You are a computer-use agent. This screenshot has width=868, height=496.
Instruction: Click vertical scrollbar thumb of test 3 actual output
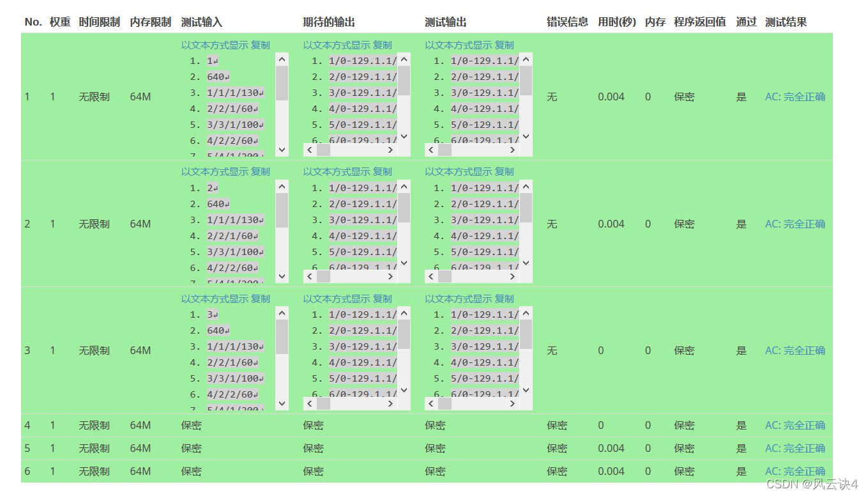coord(526,334)
